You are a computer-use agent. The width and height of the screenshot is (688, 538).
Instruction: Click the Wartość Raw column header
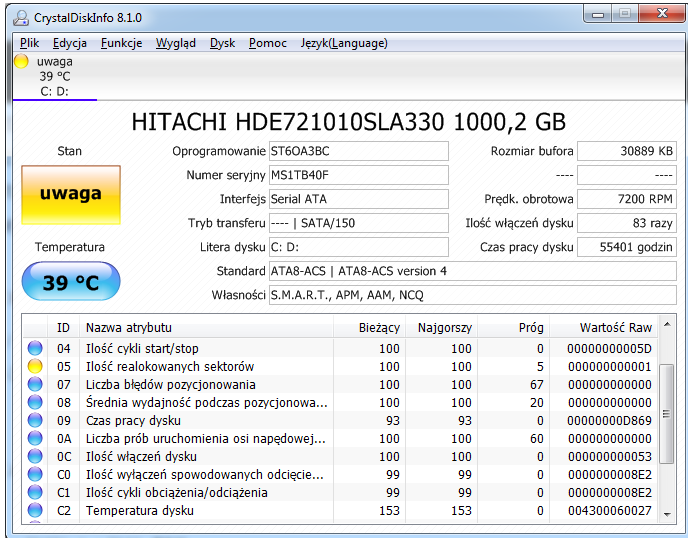pyautogui.click(x=603, y=327)
